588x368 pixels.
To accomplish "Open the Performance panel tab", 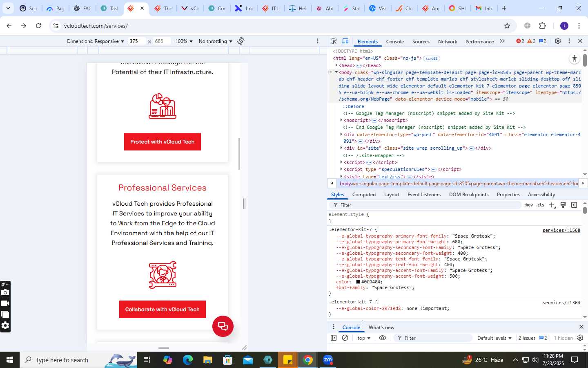I will tap(479, 42).
